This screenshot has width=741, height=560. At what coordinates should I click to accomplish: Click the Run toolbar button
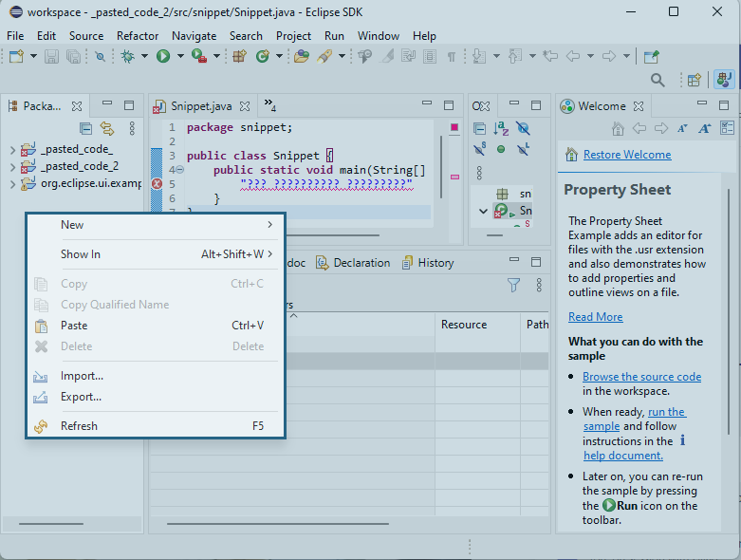(x=163, y=56)
